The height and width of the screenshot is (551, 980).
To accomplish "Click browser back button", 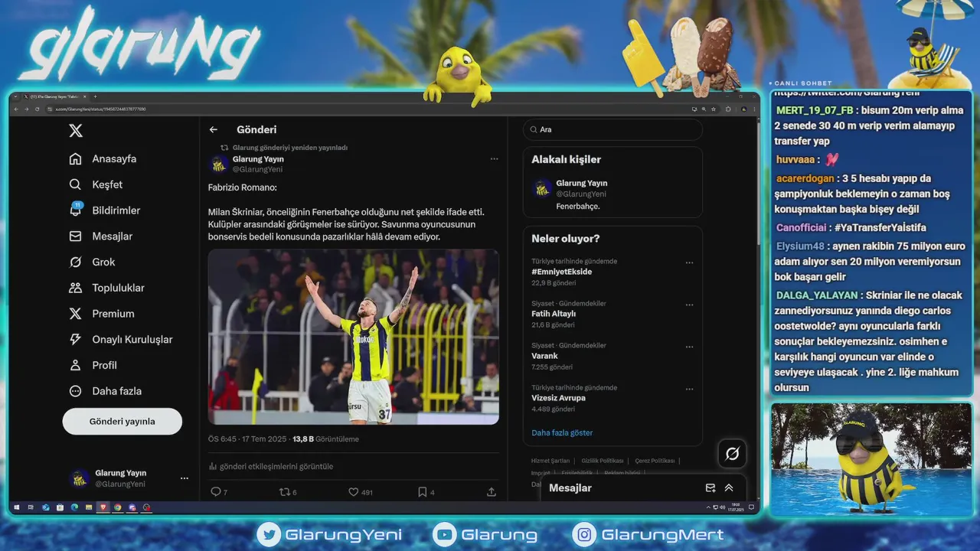I will [x=16, y=109].
